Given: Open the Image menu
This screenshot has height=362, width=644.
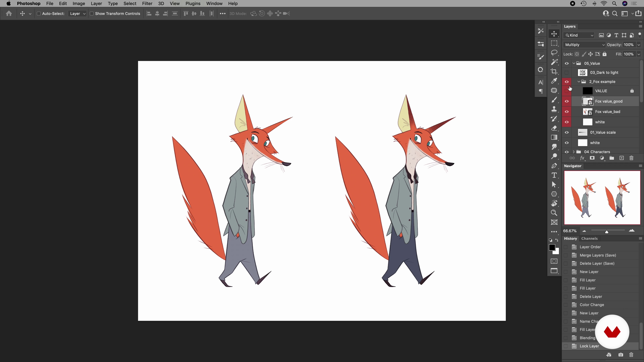Looking at the screenshot, I should pos(79,4).
